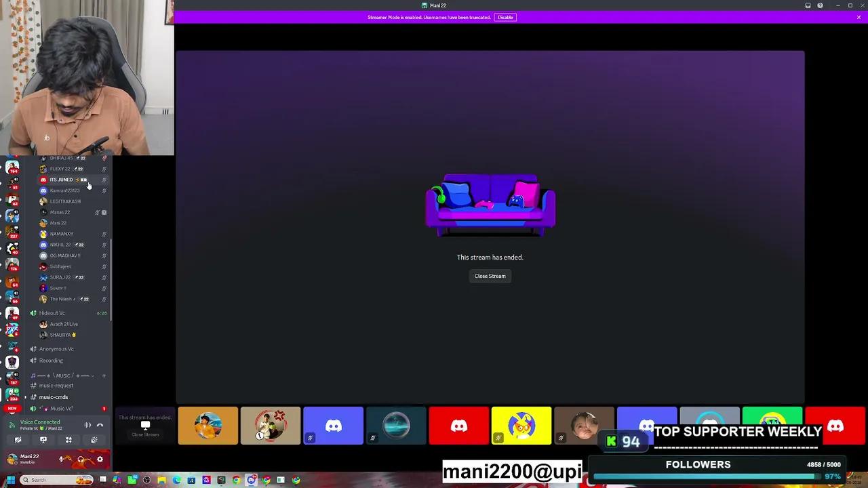Open server with 164 notification badge
Image resolution: width=868 pixels, height=488 pixels.
(x=12, y=167)
